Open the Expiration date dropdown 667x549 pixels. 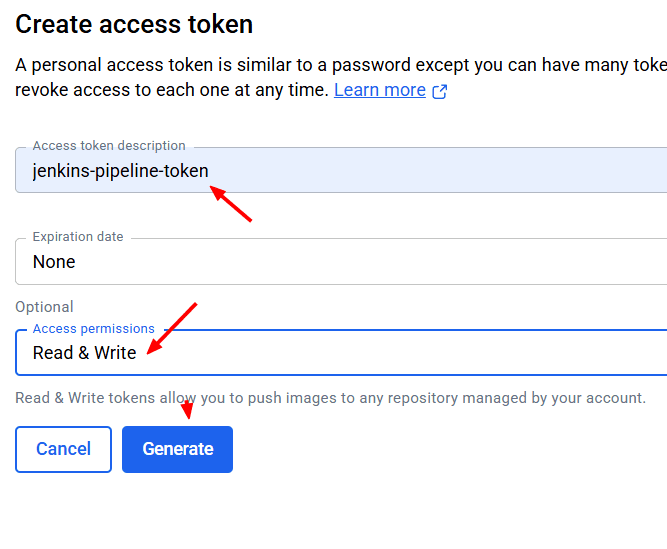(x=341, y=262)
